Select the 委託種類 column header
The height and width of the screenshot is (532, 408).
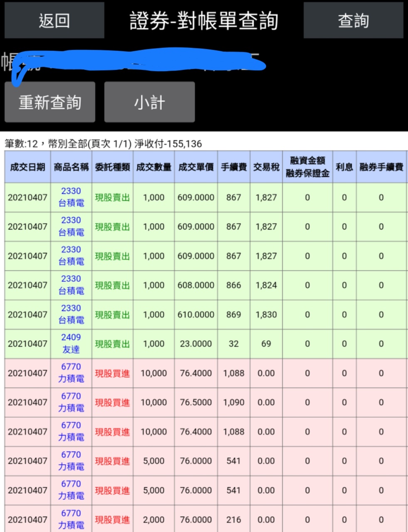click(x=112, y=167)
